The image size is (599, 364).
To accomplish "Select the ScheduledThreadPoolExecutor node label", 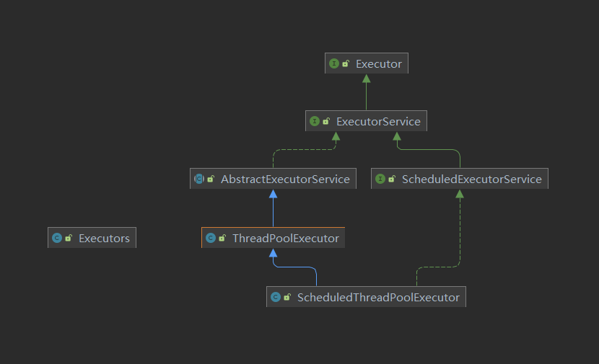I will tap(377, 297).
